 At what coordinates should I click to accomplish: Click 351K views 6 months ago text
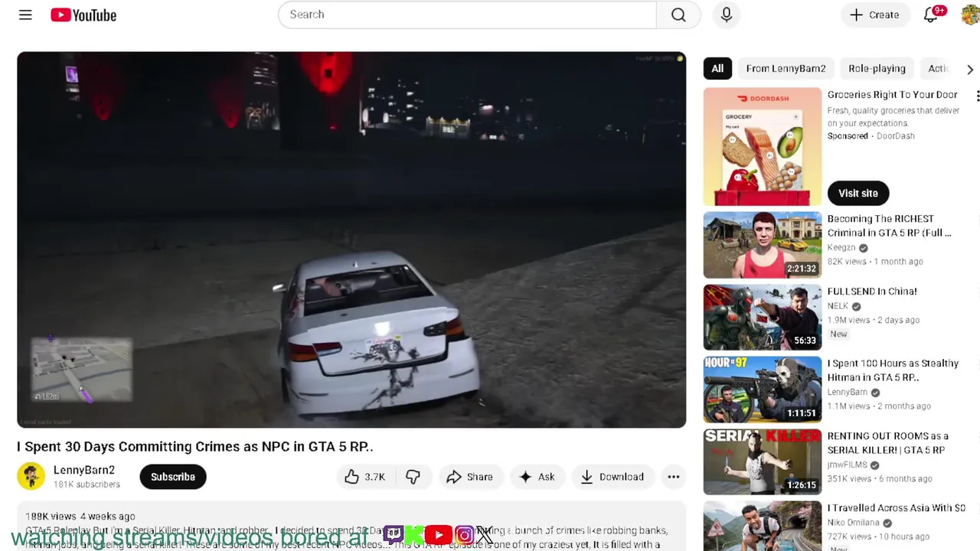pos(880,479)
